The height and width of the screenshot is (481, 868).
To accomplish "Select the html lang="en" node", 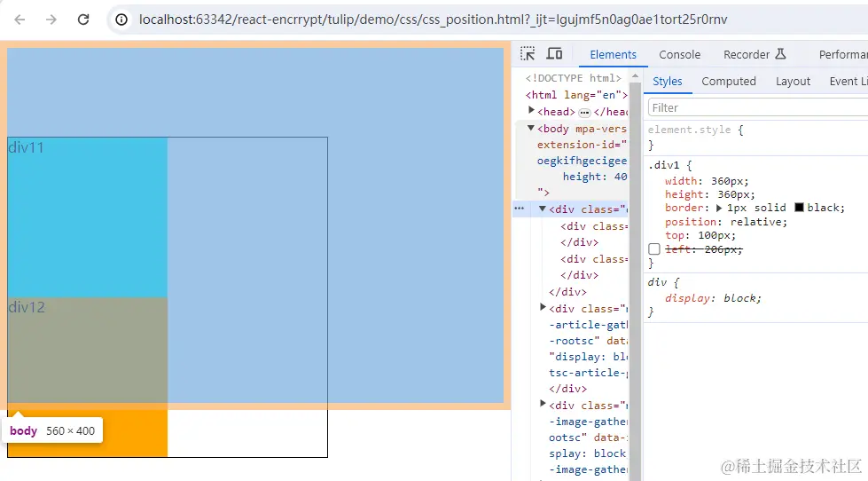I will 576,95.
